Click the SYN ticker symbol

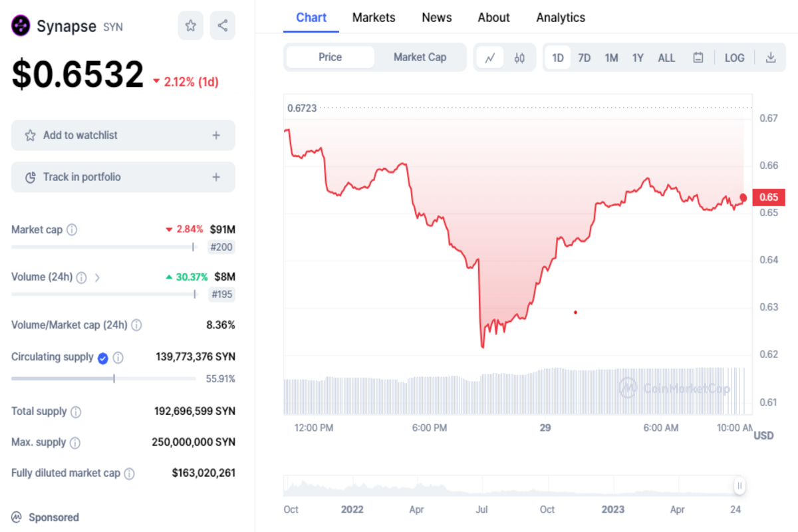pyautogui.click(x=113, y=27)
